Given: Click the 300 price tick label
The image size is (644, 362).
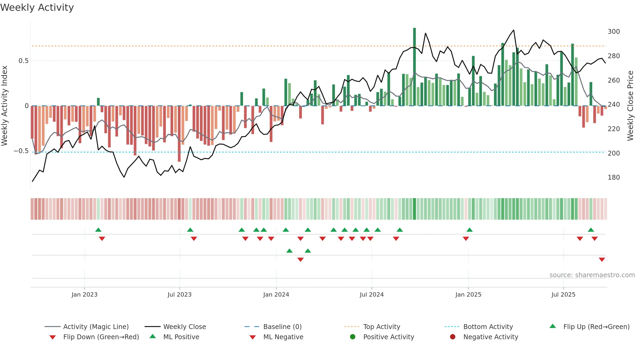Looking at the screenshot, I should tap(614, 32).
